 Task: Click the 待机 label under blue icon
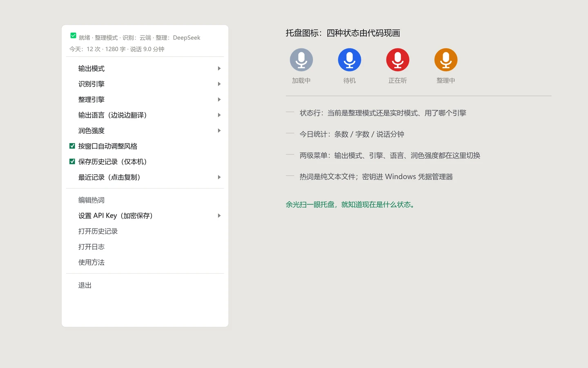pyautogui.click(x=350, y=81)
